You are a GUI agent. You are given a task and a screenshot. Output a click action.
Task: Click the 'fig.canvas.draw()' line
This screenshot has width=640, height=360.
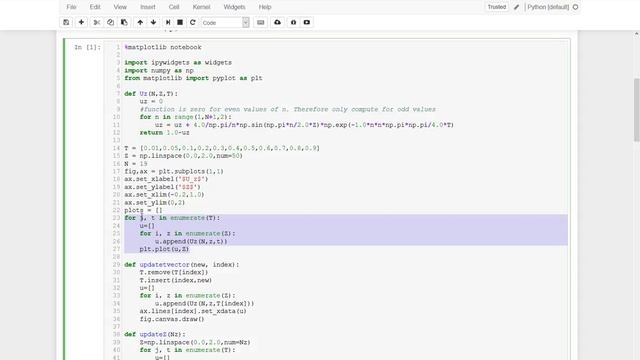coord(172,319)
